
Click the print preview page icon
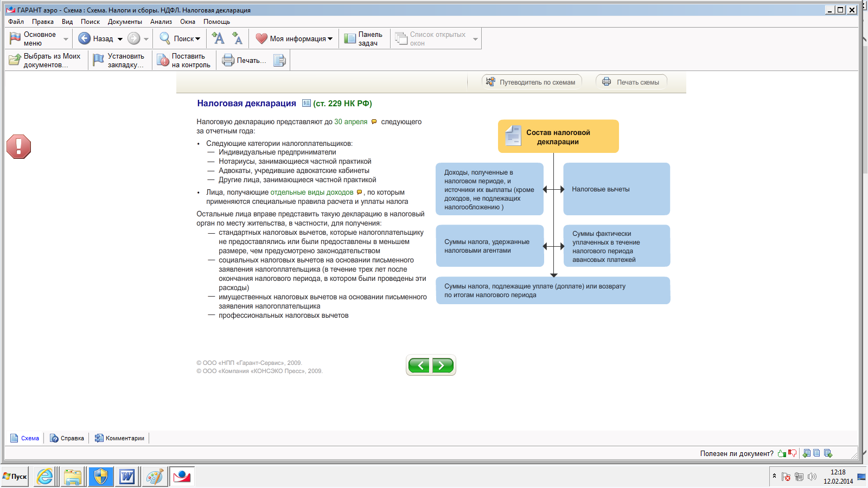[279, 60]
